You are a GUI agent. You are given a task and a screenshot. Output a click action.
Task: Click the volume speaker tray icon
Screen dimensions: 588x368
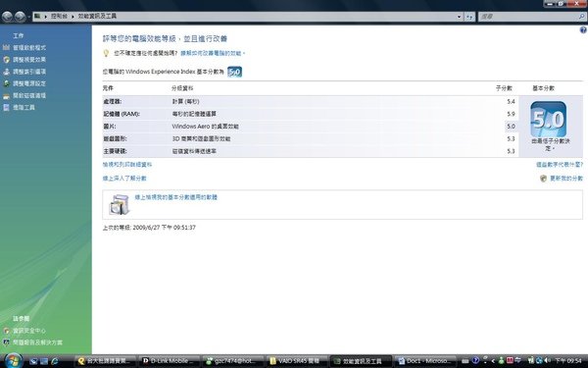point(547,360)
